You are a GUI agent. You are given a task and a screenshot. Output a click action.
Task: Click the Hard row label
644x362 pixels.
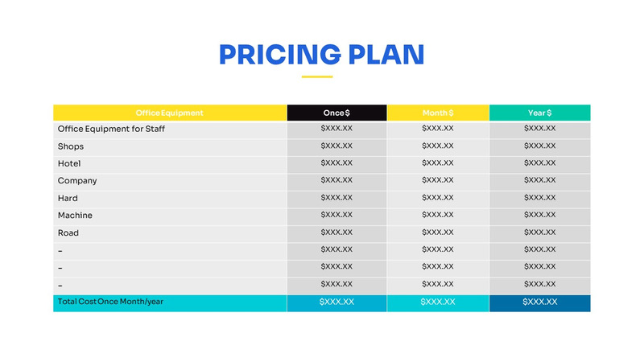[x=68, y=198]
